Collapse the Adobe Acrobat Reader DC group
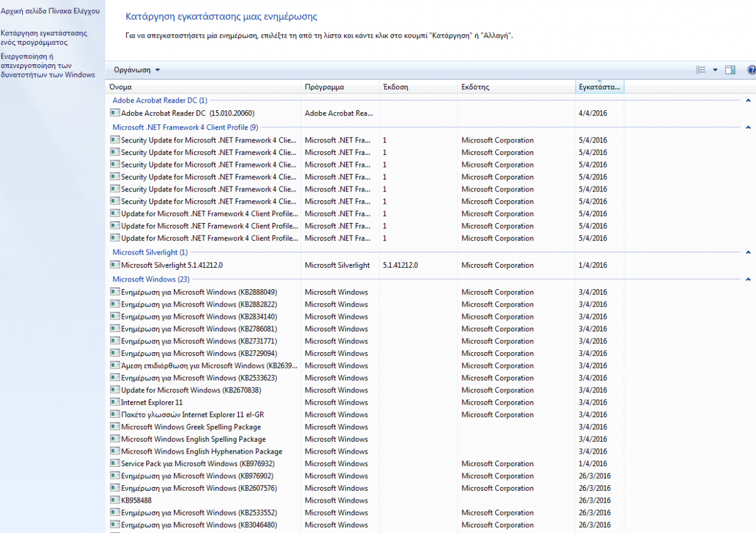Viewport: 756px width, 533px height. (748, 100)
